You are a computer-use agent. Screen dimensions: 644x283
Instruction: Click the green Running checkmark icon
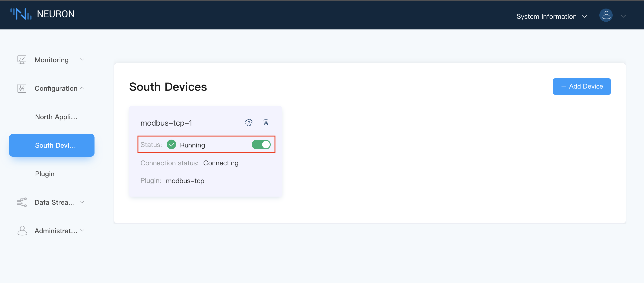tap(171, 145)
